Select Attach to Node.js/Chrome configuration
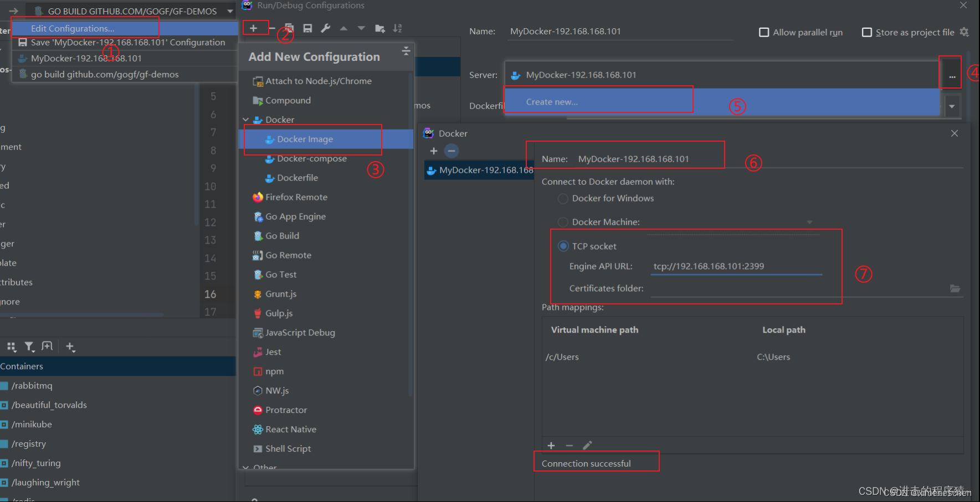 (327, 81)
